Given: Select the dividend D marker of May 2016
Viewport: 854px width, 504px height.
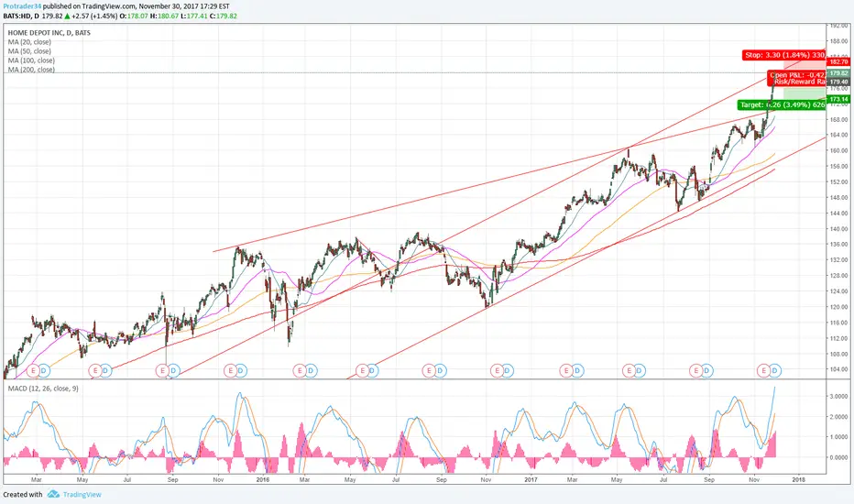Looking at the screenshot, I should point(372,371).
